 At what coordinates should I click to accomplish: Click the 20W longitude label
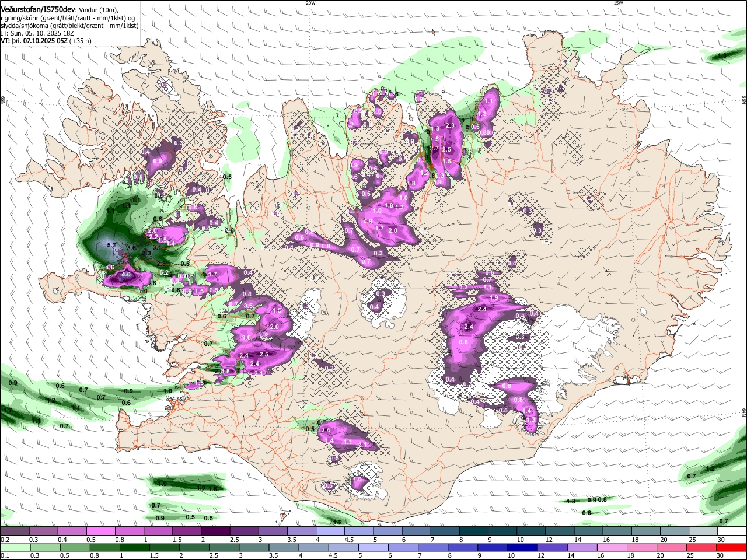click(x=310, y=3)
